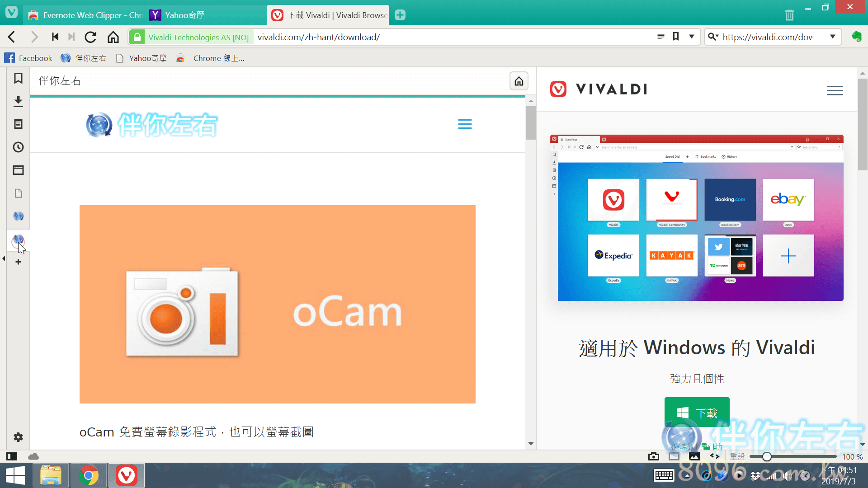The image size is (868, 488).
Task: Click the Vivaldi browser preview screenshot
Action: [x=697, y=218]
